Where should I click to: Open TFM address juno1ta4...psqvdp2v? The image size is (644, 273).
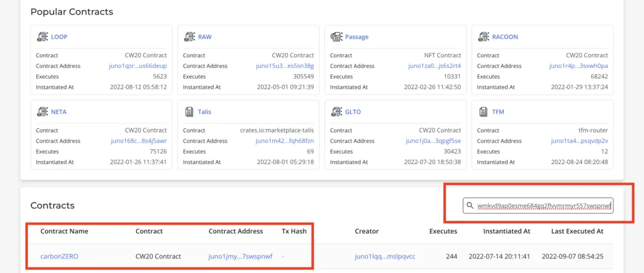tap(579, 141)
